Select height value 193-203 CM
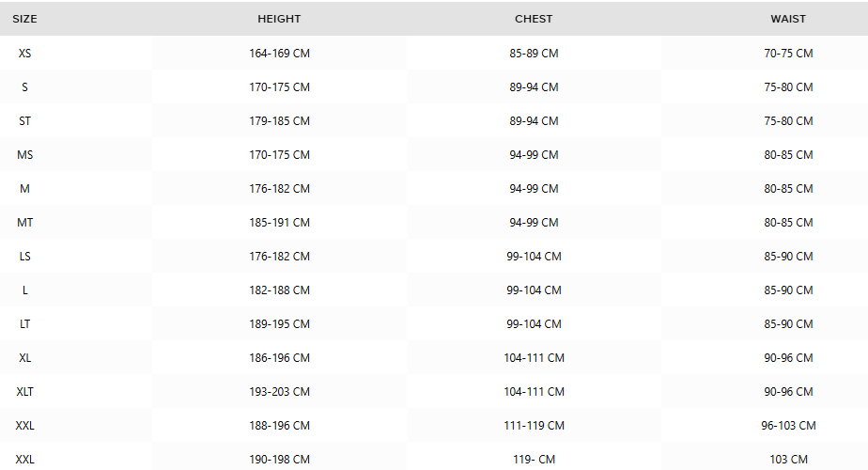This screenshot has width=868, height=470. pyautogui.click(x=280, y=391)
